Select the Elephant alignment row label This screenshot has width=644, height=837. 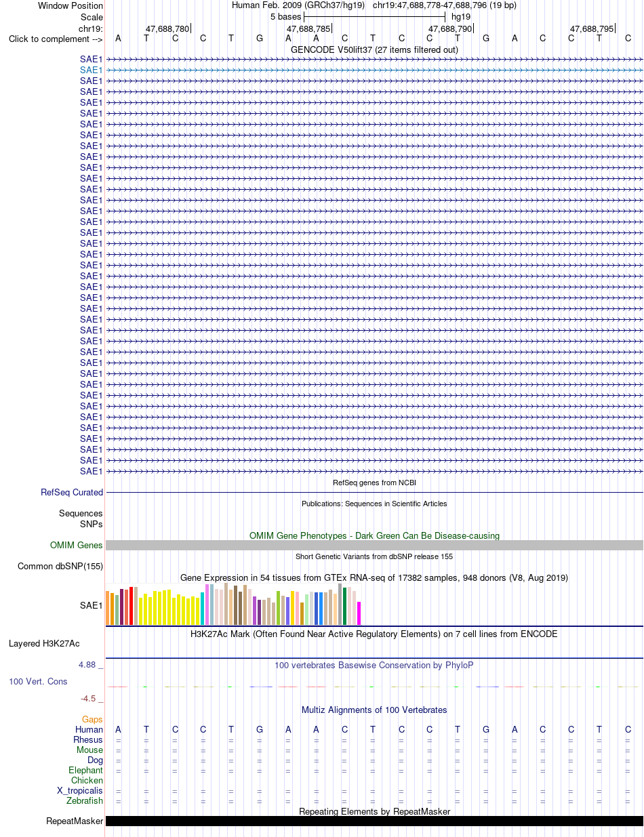[86, 771]
